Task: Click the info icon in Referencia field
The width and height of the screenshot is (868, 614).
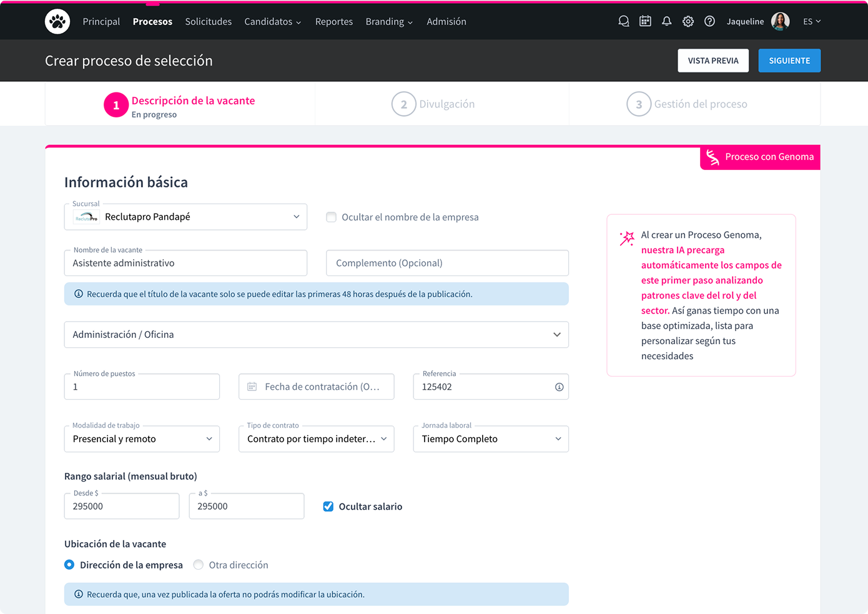Action: (559, 387)
